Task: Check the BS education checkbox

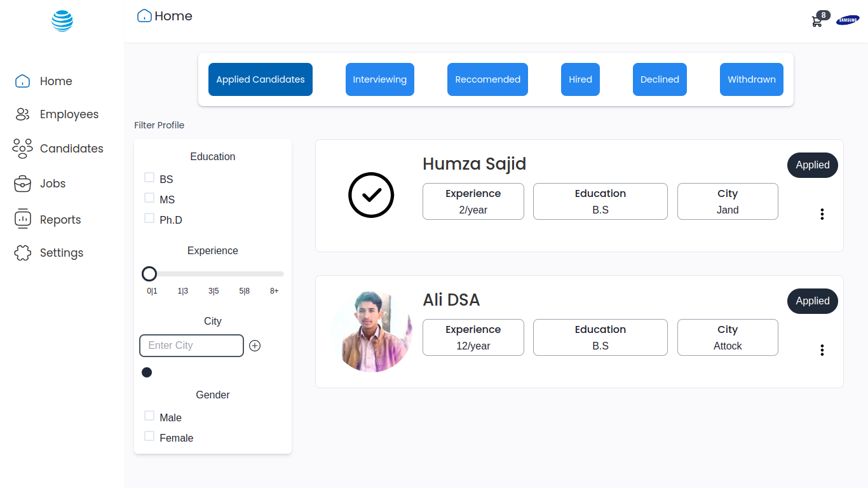Action: point(149,177)
